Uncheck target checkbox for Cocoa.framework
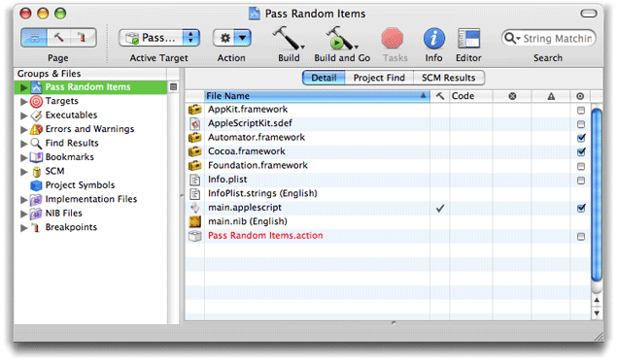Image resolution: width=617 pixels, height=364 pixels. (x=581, y=152)
